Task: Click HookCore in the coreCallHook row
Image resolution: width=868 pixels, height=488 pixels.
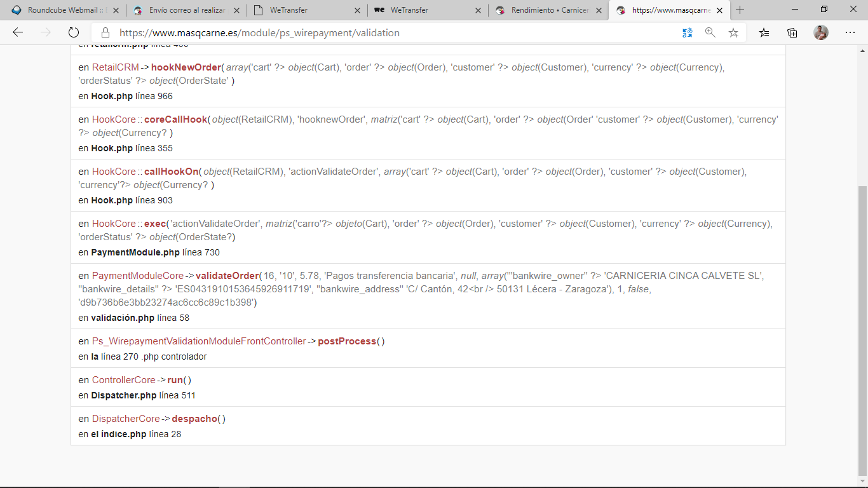Action: [114, 119]
